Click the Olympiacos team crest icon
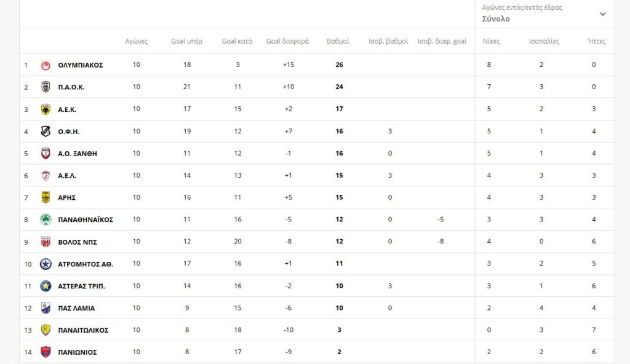Image resolution: width=630 pixels, height=364 pixels. (46, 65)
